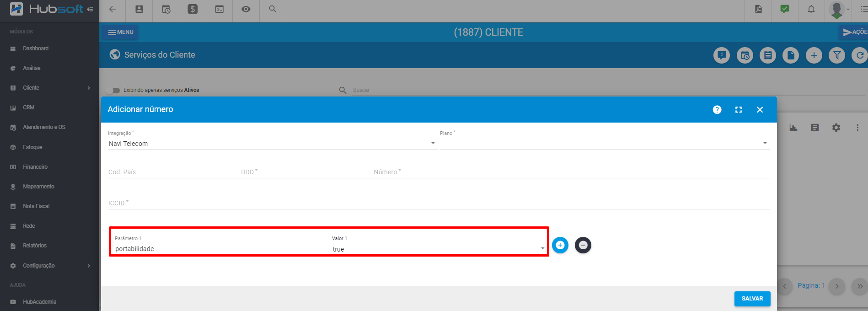Open the calendar clock icon in the top toolbar
This screenshot has width=868, height=311.
click(166, 9)
